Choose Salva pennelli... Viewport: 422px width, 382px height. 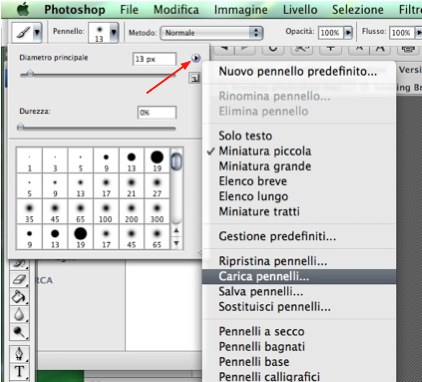(299, 291)
